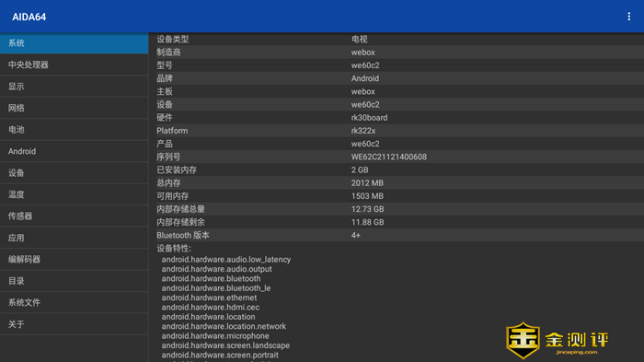Click the 品牌 label
The image size is (644, 362).
tap(165, 78)
